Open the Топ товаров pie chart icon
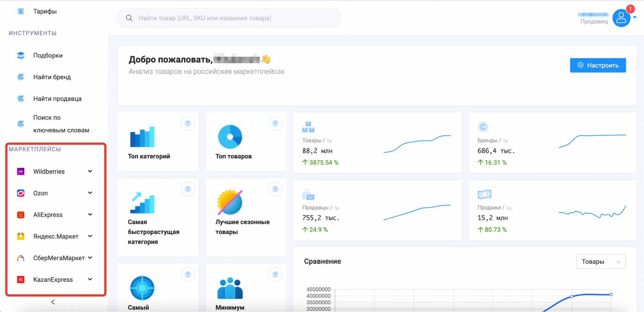The image size is (644, 312). coord(230,137)
